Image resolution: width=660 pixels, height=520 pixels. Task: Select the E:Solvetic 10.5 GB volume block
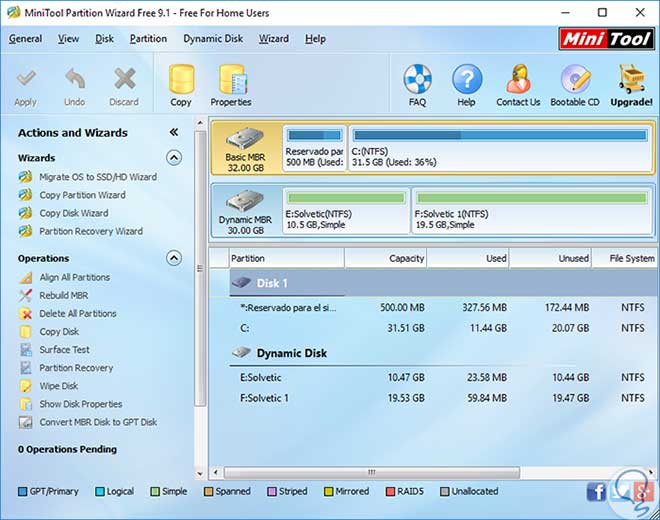[346, 211]
